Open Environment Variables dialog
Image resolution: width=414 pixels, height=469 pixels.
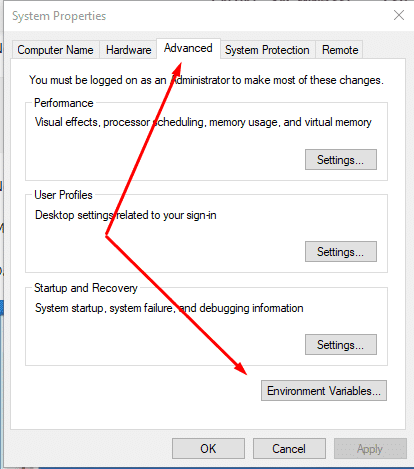(x=324, y=391)
